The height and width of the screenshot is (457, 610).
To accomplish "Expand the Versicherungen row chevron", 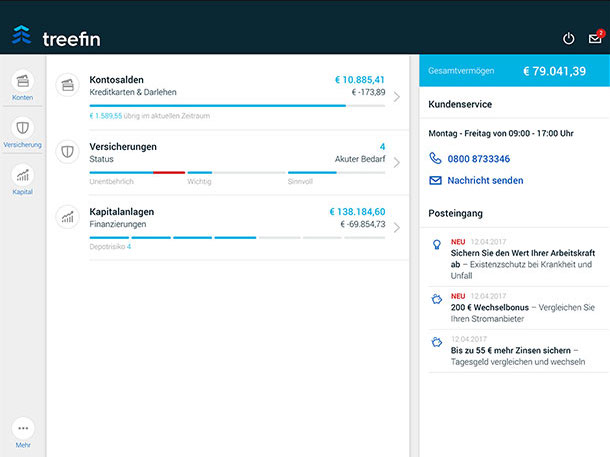I will pyautogui.click(x=397, y=162).
